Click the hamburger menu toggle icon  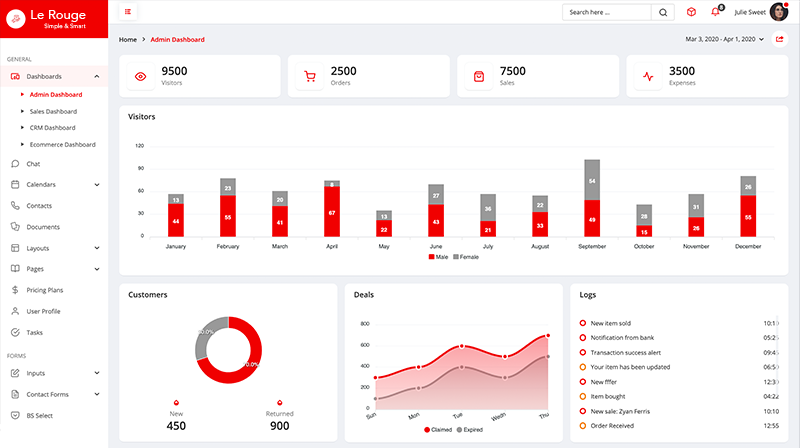[x=129, y=12]
